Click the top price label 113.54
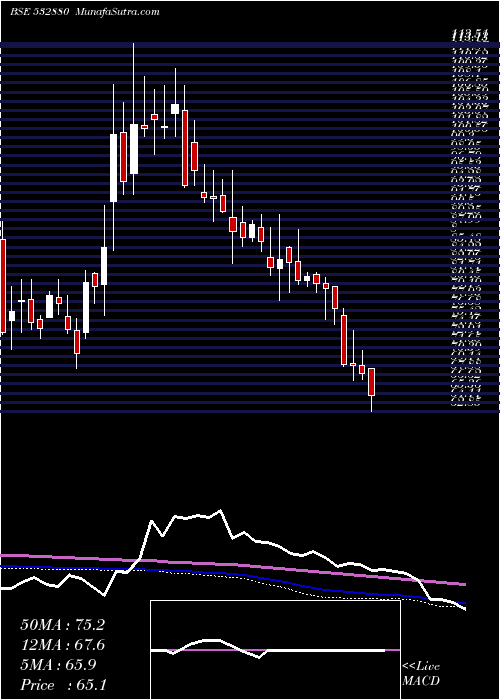 click(x=468, y=36)
